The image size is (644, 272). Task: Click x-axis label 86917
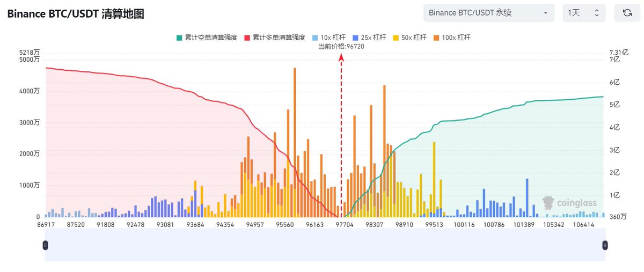46,225
